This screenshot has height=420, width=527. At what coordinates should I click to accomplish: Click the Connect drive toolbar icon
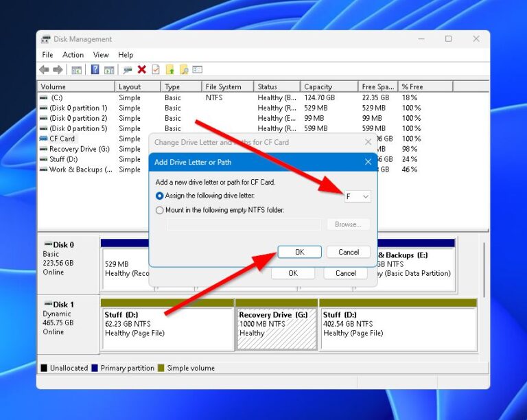click(127, 70)
